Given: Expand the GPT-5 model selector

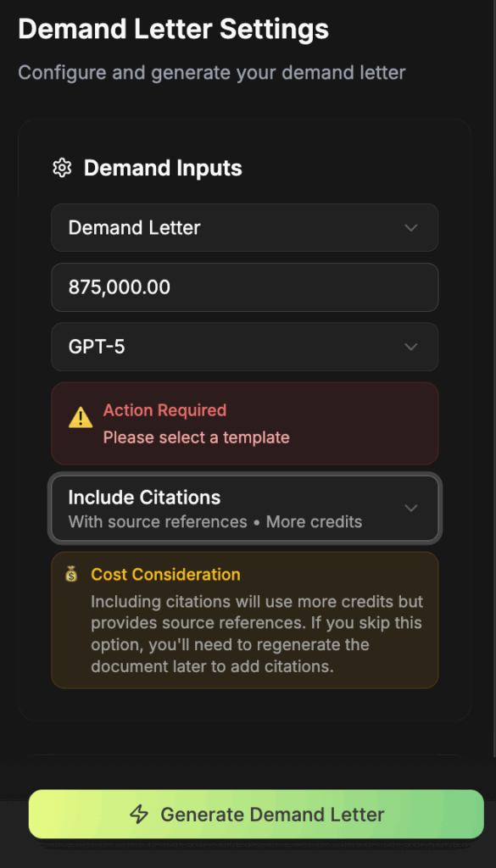Looking at the screenshot, I should 245,347.
